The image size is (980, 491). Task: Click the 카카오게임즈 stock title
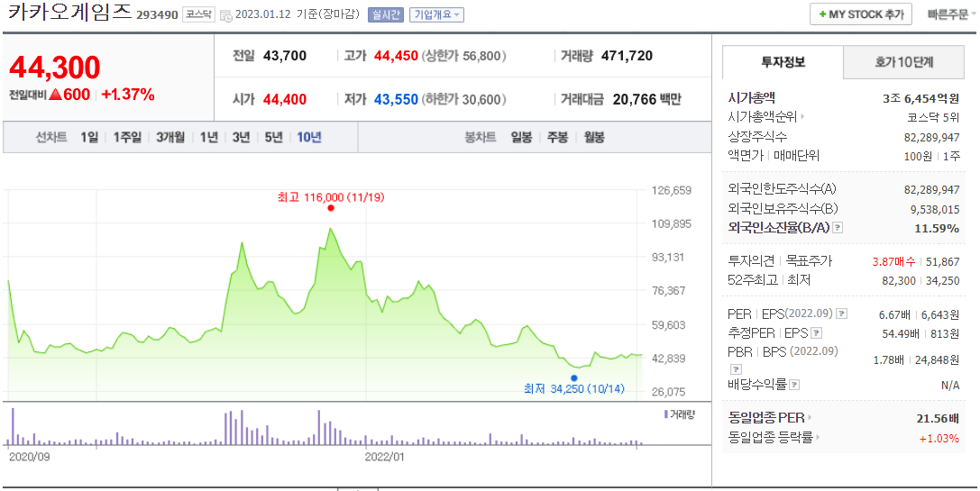[x=69, y=14]
